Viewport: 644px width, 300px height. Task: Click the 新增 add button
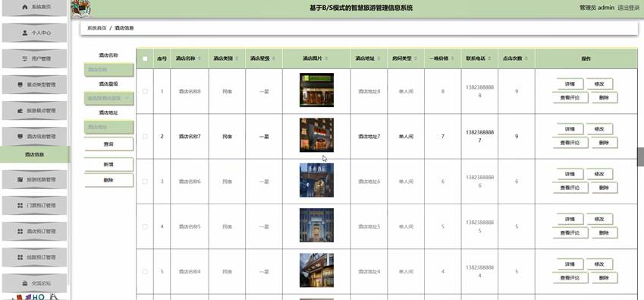[108, 164]
